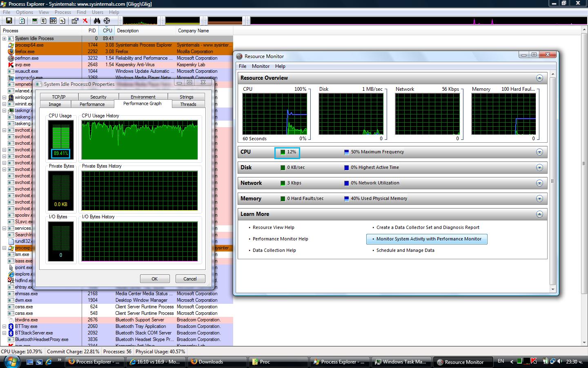The image size is (588, 368).
Task: Click the Show Desktop quick launch icon
Action: [x=30, y=362]
